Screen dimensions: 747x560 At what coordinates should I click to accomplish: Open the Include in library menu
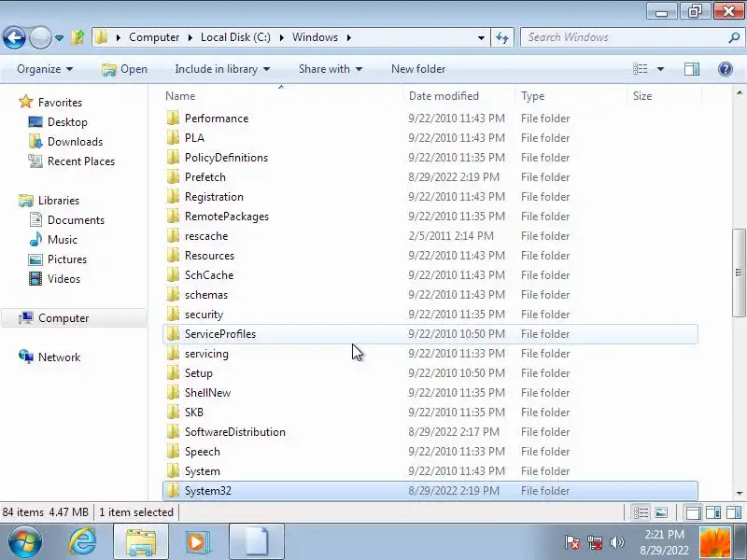click(x=222, y=69)
